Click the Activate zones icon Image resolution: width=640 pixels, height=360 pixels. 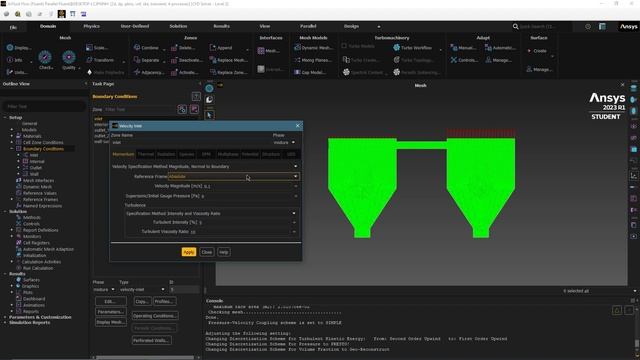(x=174, y=72)
